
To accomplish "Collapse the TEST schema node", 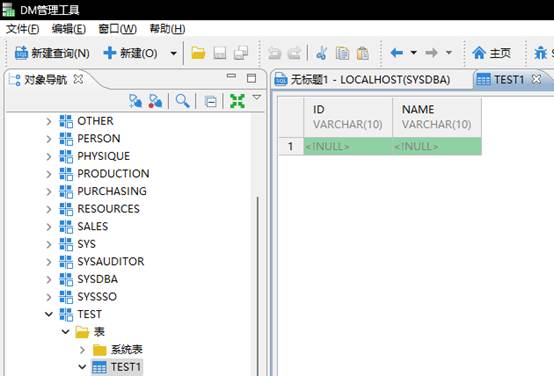I will [x=49, y=314].
